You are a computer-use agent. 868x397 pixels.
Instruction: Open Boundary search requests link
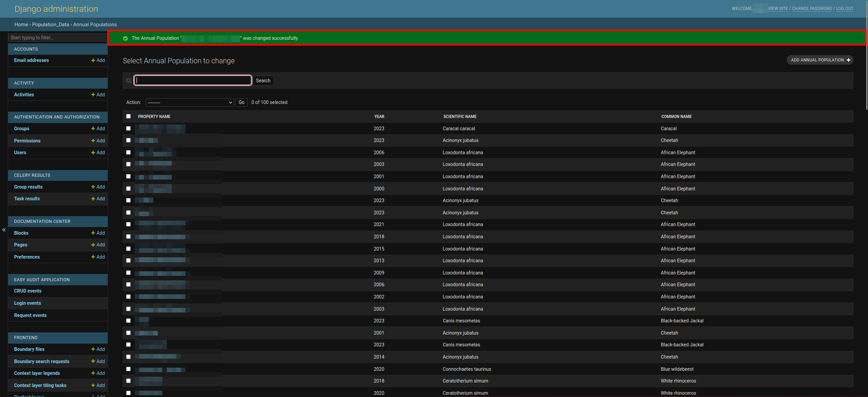42,361
